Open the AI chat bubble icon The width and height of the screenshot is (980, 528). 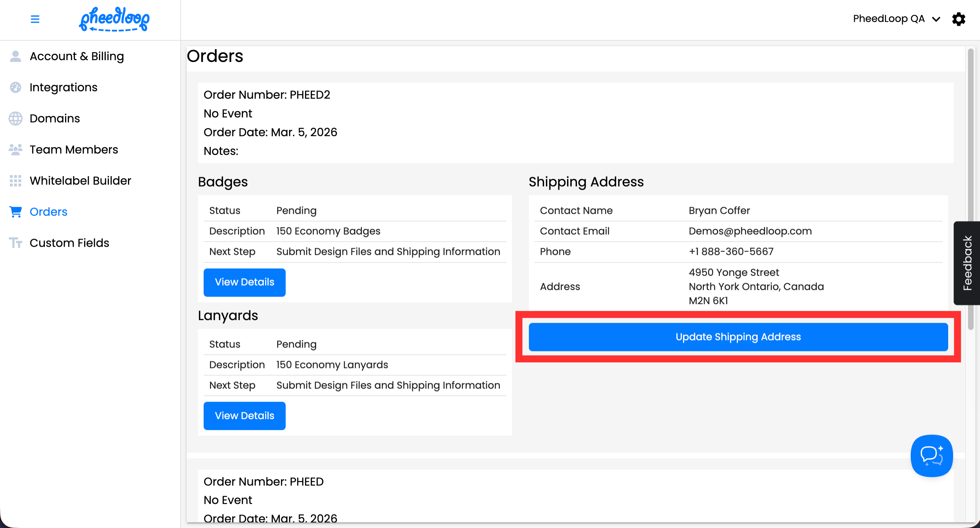pyautogui.click(x=931, y=455)
